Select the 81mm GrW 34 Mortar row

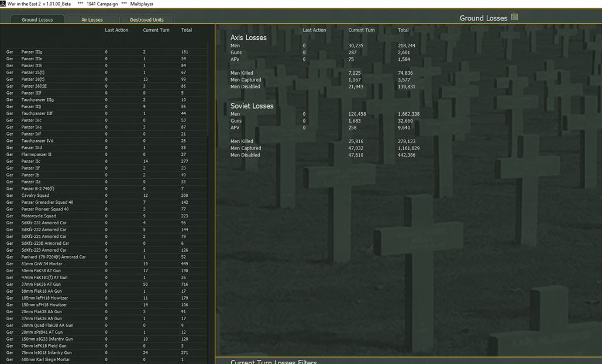105,264
